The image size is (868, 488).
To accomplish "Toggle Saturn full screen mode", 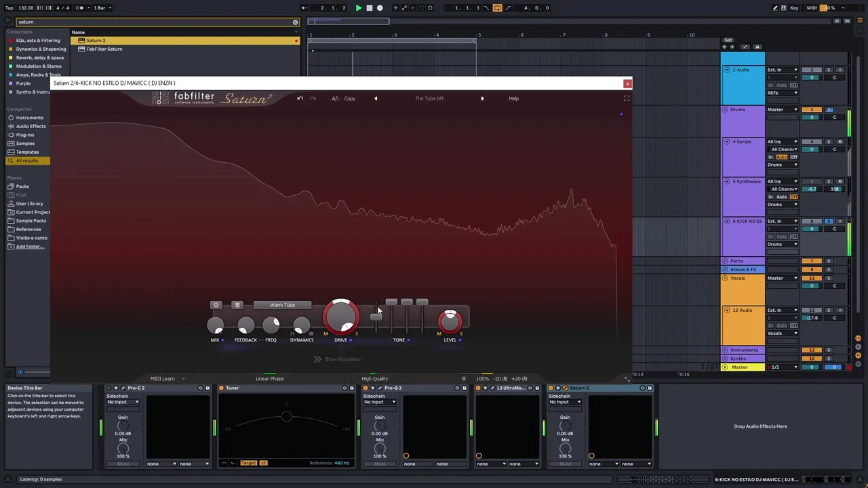I will [627, 99].
